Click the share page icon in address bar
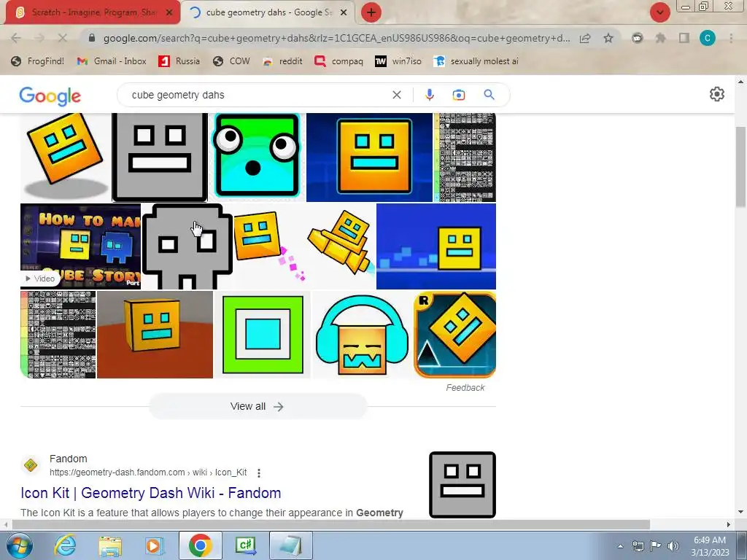The image size is (747, 560). click(585, 38)
